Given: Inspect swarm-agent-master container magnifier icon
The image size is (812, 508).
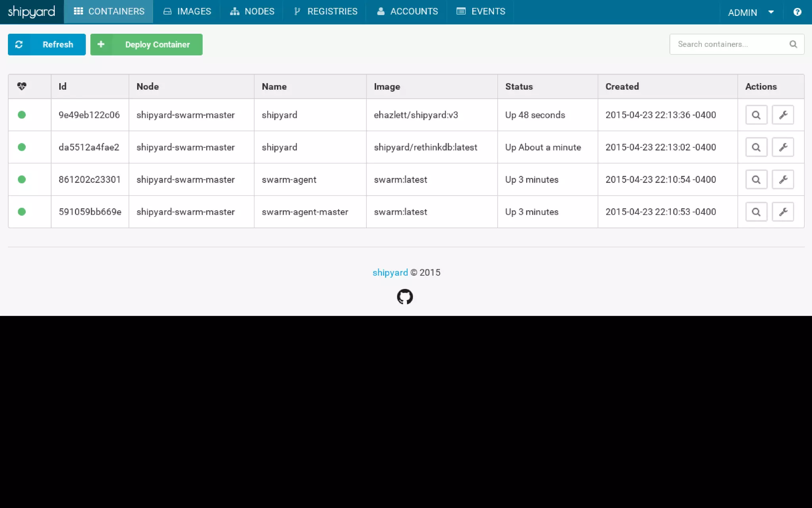Looking at the screenshot, I should [x=756, y=212].
